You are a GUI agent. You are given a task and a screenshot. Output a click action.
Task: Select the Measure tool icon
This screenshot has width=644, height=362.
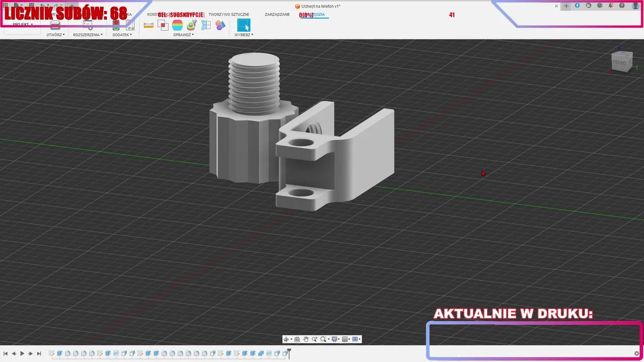(x=148, y=25)
